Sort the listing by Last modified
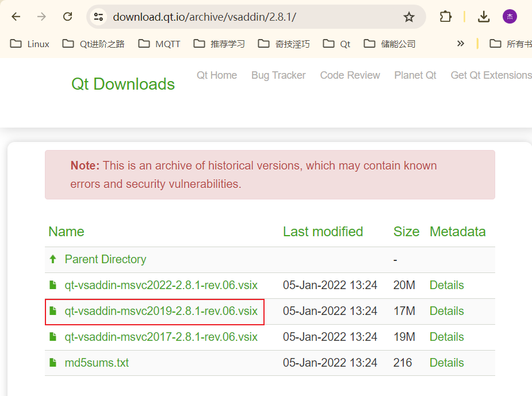Screen dimensions: 532x396 click(x=323, y=232)
